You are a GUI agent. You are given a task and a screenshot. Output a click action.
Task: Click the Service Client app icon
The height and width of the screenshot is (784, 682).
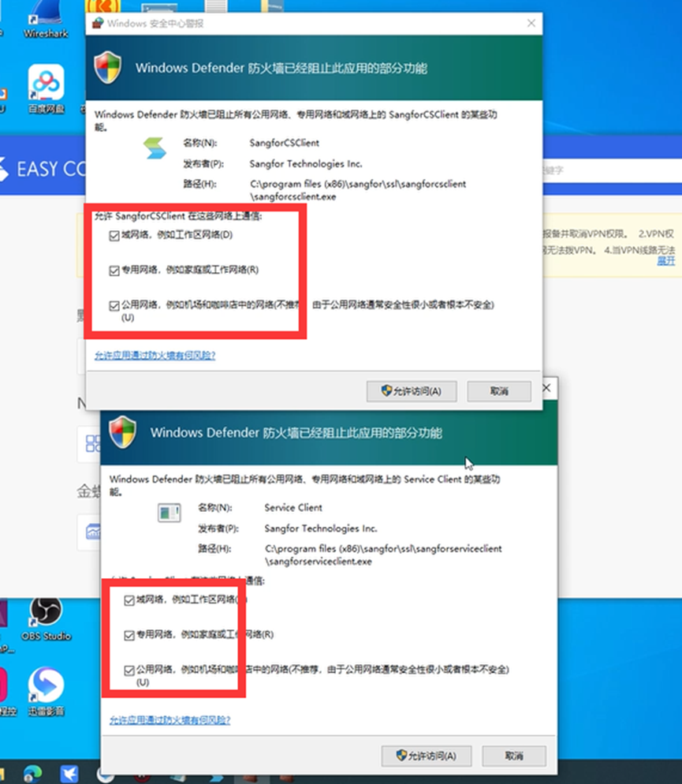tap(169, 513)
